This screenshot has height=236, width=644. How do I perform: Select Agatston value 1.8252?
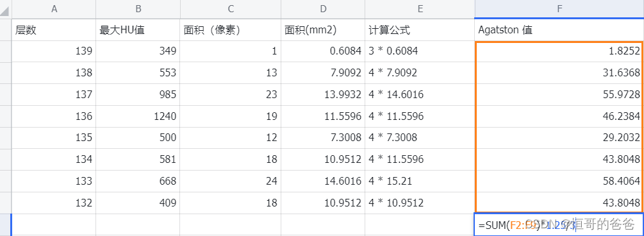coord(559,51)
